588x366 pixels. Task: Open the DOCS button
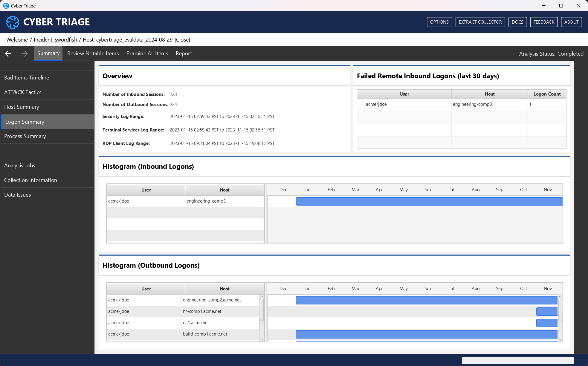(x=517, y=22)
